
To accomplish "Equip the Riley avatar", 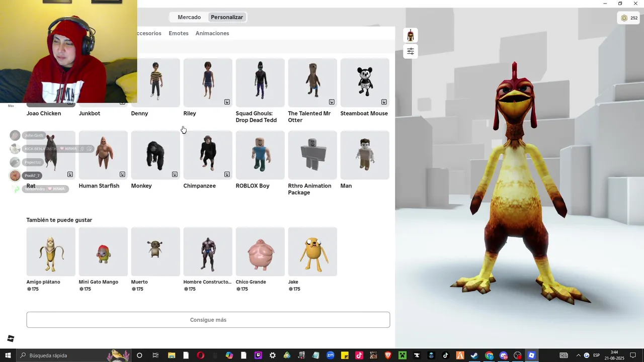I will point(208,82).
